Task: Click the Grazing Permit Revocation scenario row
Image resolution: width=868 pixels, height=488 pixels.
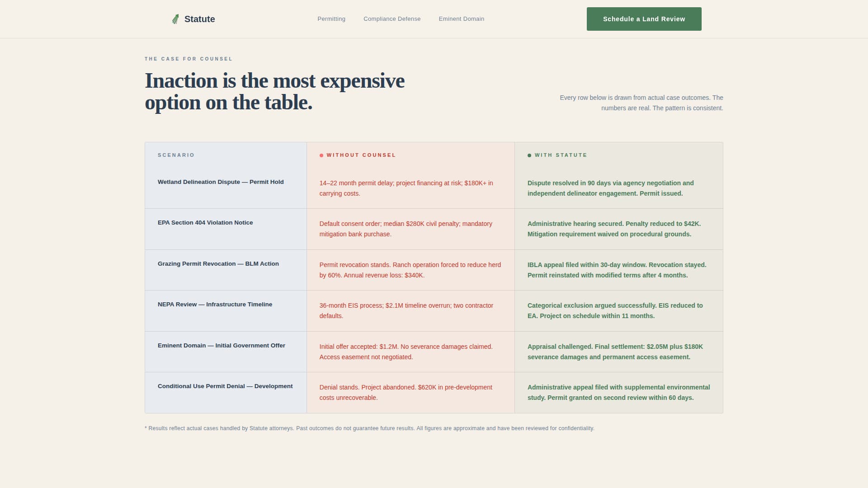Action: (218, 263)
